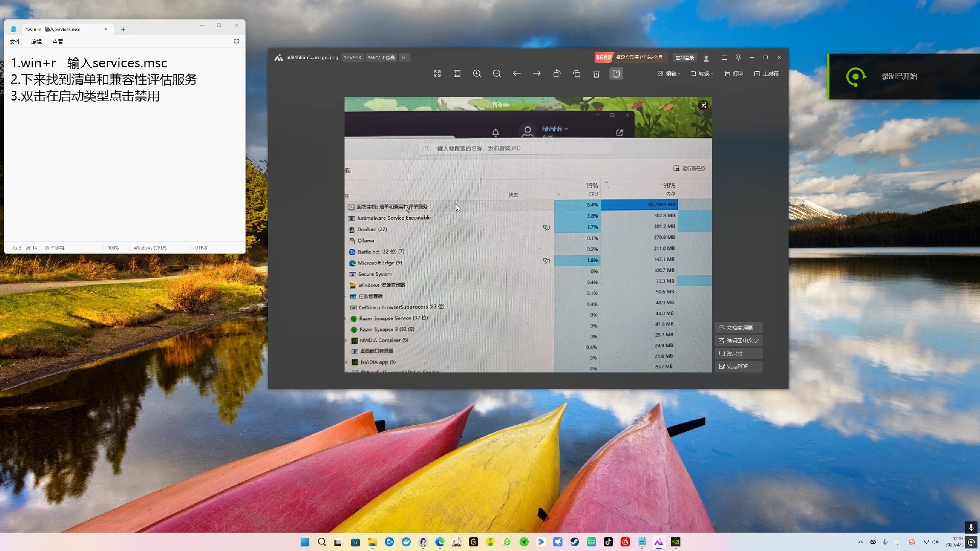Open the NVIDIA app from the taskbar
Screen dimensions: 980x551
[x=676, y=542]
